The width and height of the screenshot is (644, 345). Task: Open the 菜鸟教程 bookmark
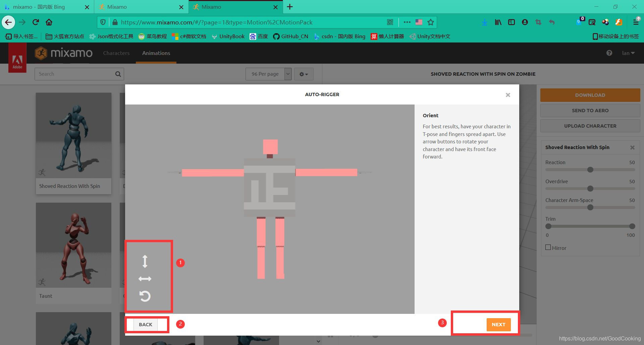click(153, 36)
